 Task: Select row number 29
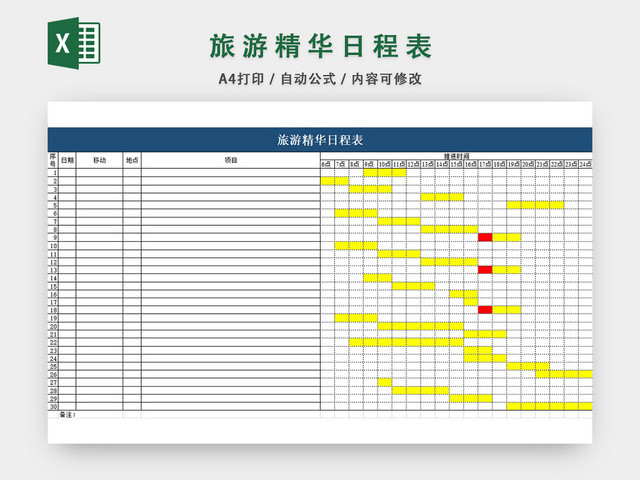[53, 398]
